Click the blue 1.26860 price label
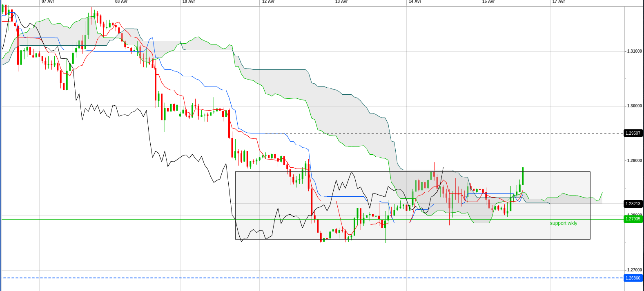Screen dimensions: 644x291 pyautogui.click(x=633, y=278)
